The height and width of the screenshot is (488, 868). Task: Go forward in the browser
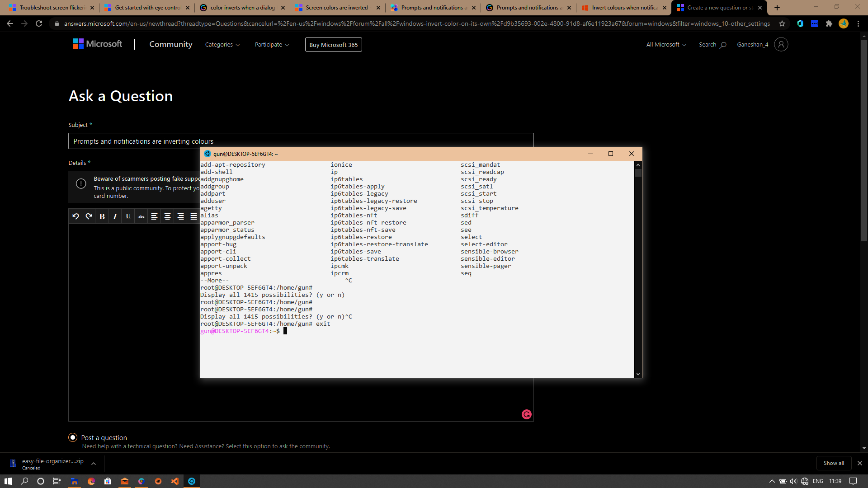click(24, 23)
